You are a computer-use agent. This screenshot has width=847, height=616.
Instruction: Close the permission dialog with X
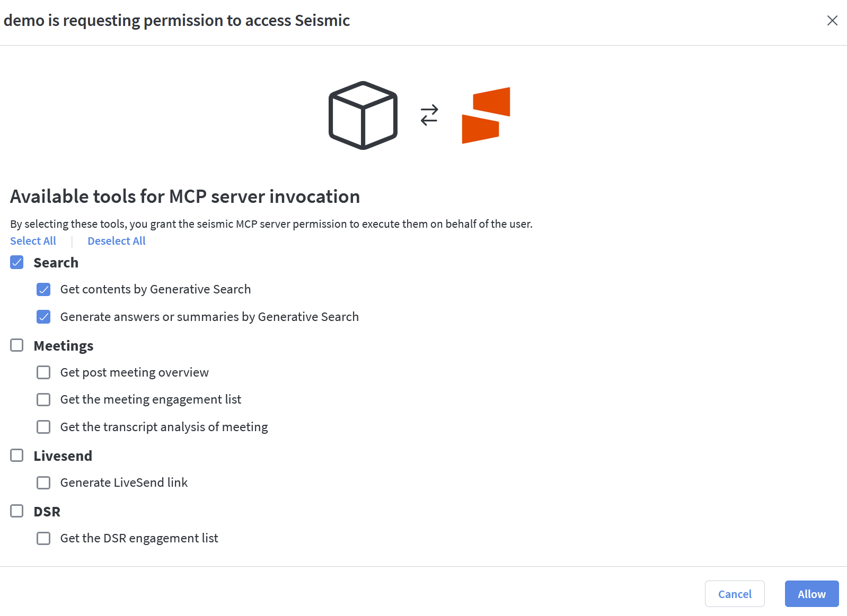click(832, 20)
